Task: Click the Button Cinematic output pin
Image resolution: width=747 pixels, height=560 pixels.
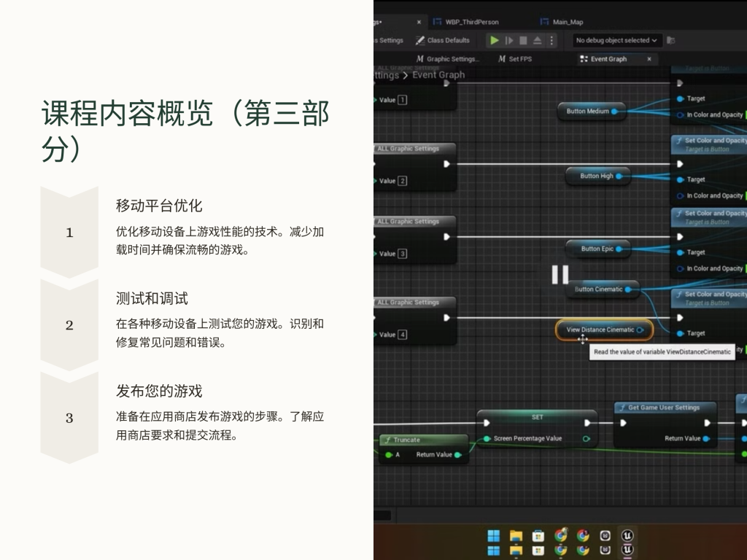Action: pyautogui.click(x=628, y=289)
